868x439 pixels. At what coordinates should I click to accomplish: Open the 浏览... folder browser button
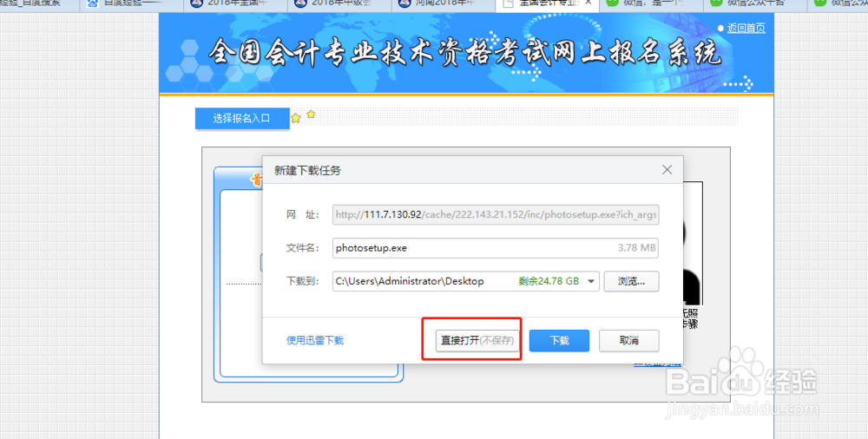[631, 281]
